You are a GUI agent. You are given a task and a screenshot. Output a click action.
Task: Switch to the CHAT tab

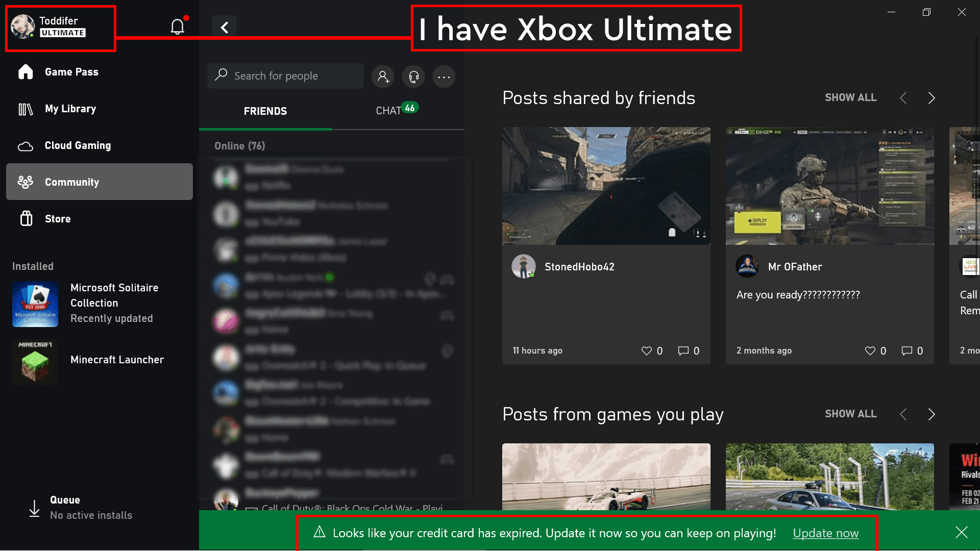pos(398,110)
